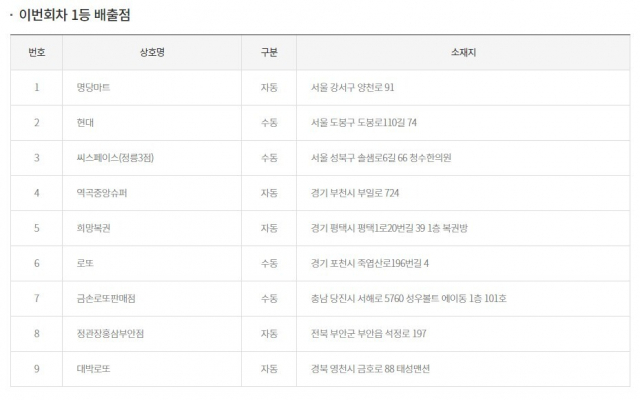Click the 번호 column header

pyautogui.click(x=36, y=52)
